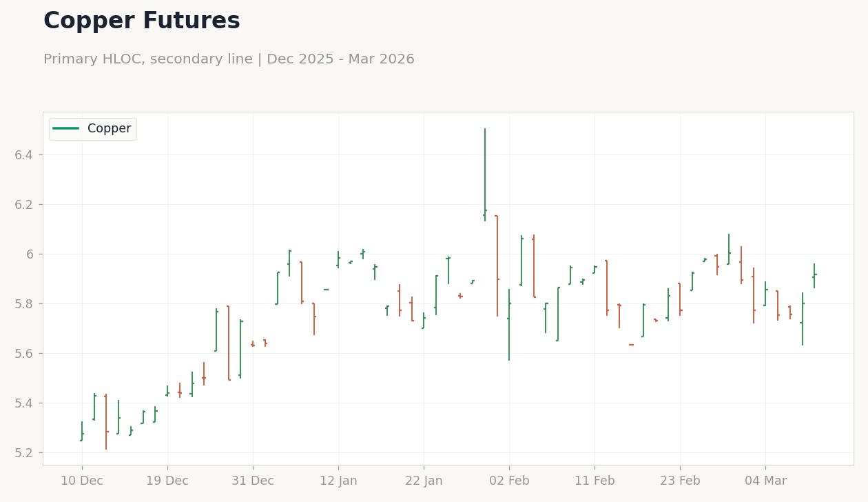Click the '23 Feb' x-axis label
Viewport: 868px width, 502px height.
(x=680, y=481)
